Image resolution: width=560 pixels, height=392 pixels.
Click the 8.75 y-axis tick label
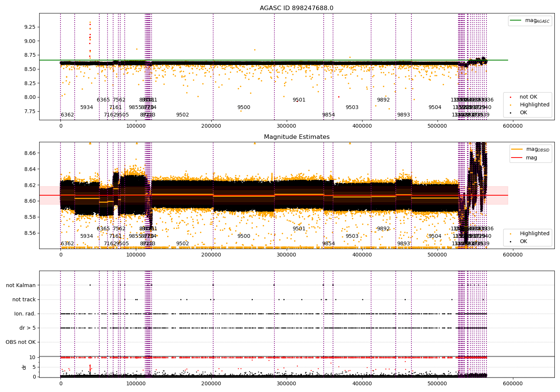(x=29, y=55)
